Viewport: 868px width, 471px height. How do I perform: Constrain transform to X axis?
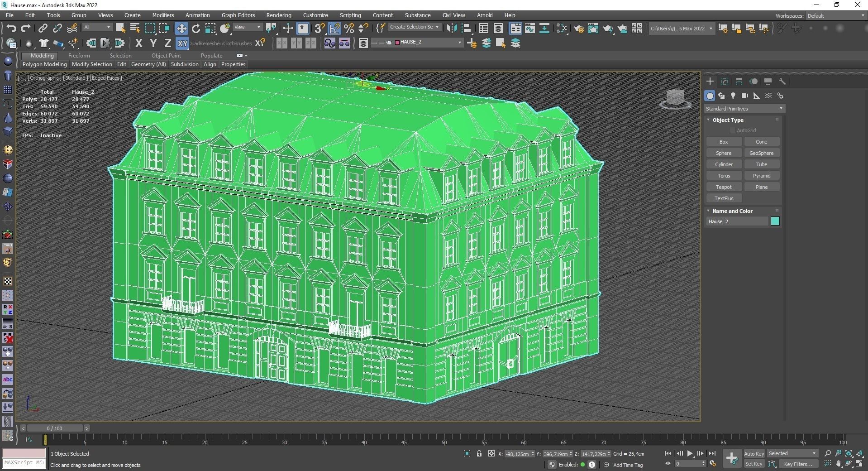coord(139,43)
